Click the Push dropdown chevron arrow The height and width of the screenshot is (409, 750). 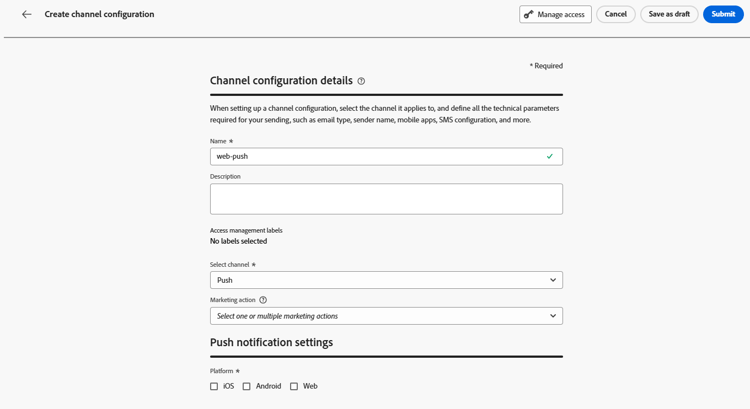tap(553, 280)
